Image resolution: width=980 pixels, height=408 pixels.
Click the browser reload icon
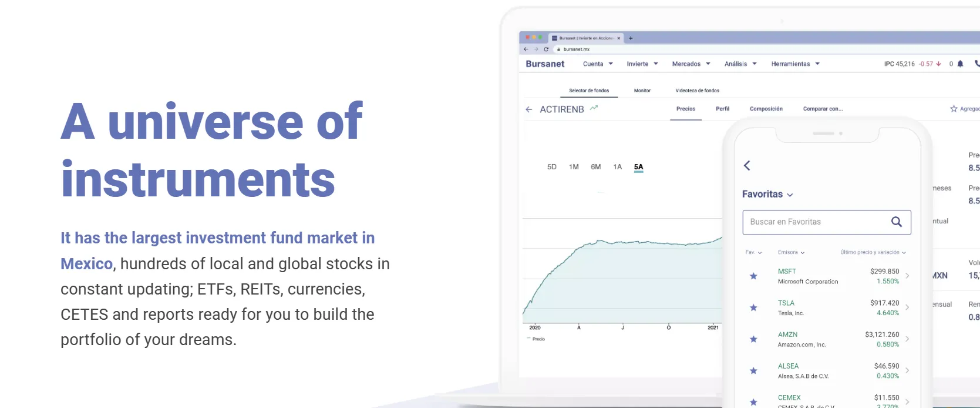coord(546,49)
